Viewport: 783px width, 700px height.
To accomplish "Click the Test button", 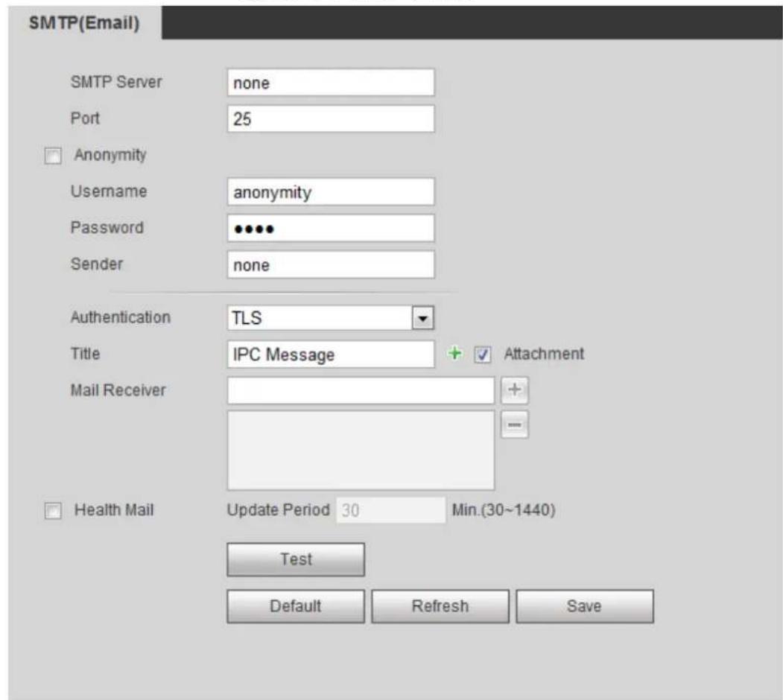I will [296, 559].
